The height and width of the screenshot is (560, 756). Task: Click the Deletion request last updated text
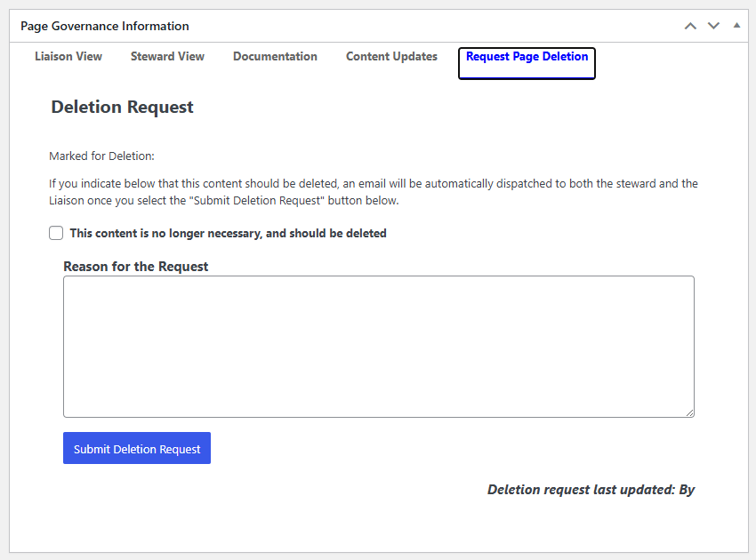pos(591,490)
